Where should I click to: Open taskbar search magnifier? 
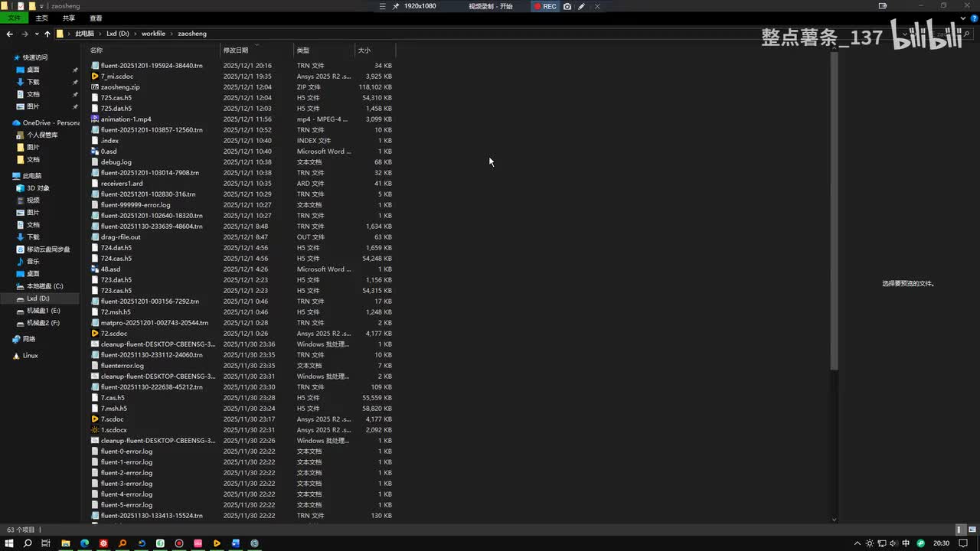pos(28,543)
